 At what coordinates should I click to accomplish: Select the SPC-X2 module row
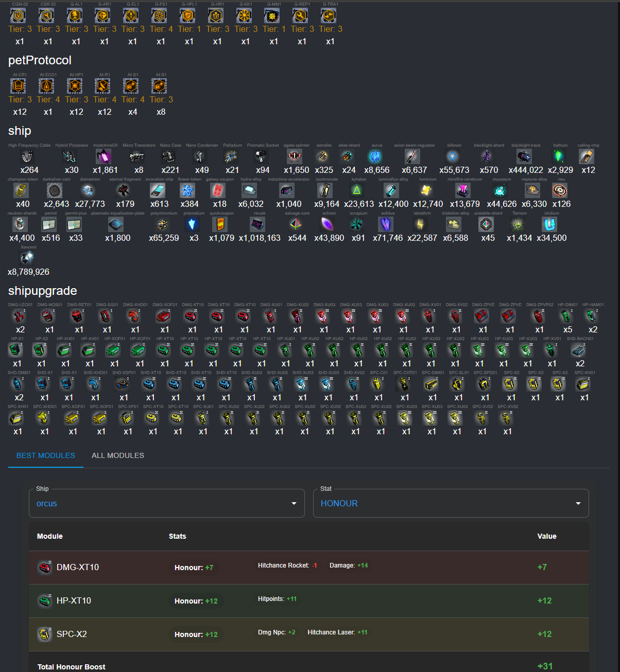click(x=309, y=634)
